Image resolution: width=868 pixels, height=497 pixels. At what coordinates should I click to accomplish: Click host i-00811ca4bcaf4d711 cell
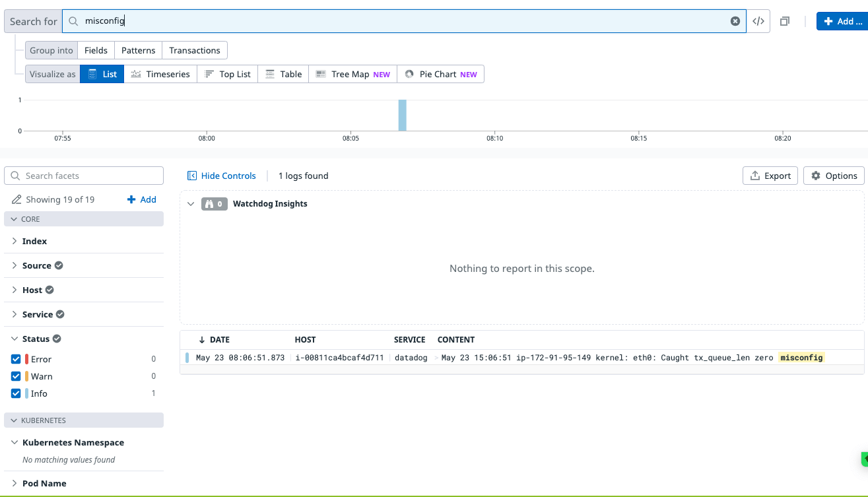click(339, 358)
